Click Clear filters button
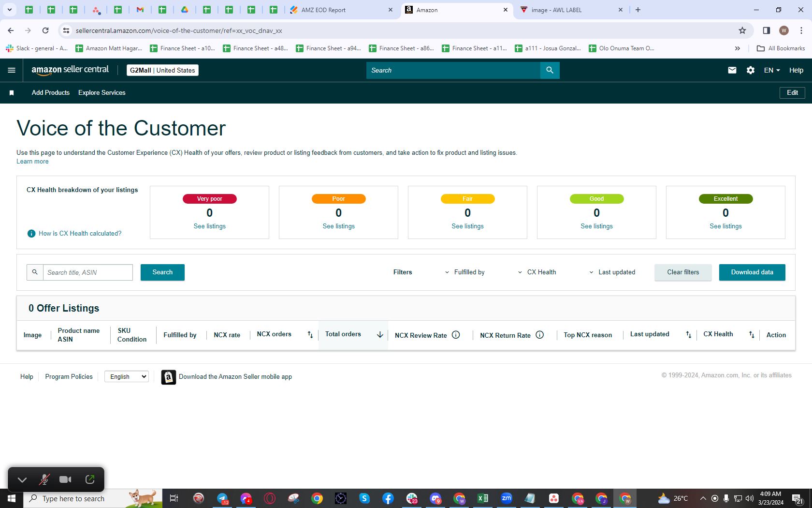The image size is (812, 508). 683,272
